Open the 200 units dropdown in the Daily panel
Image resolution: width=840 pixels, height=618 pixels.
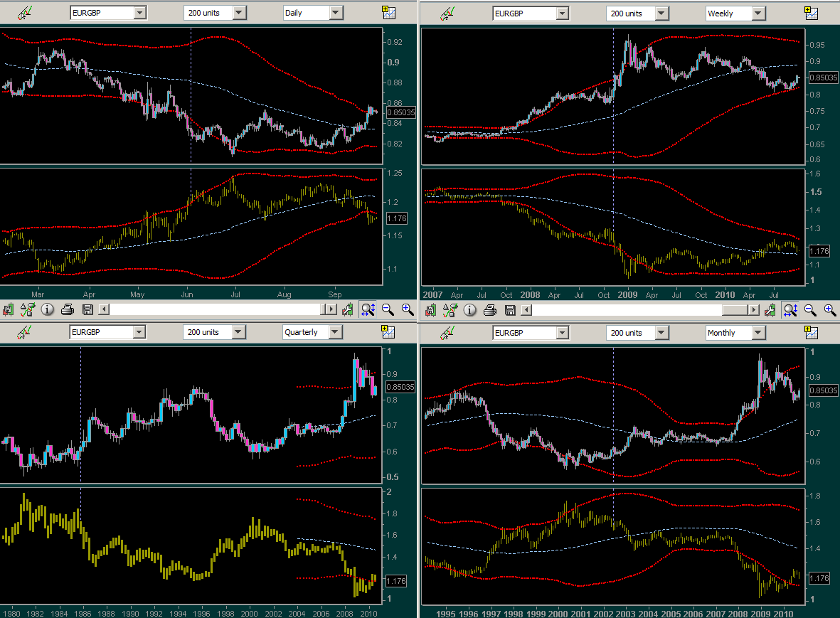(240, 13)
